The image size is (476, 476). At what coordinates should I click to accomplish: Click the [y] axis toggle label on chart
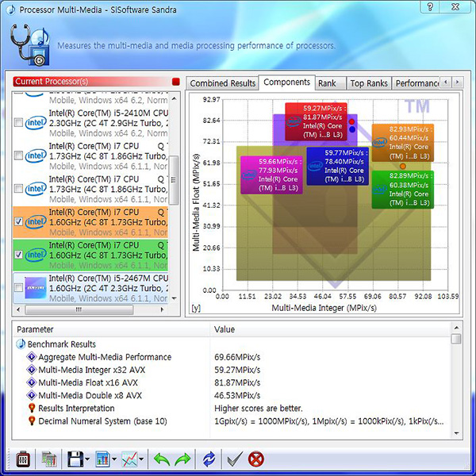pos(196,308)
